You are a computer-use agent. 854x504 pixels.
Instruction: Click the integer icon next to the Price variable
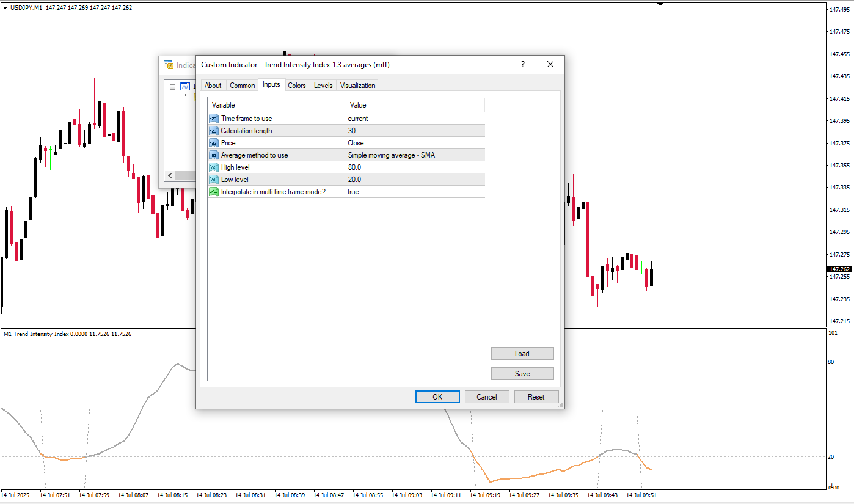(213, 143)
